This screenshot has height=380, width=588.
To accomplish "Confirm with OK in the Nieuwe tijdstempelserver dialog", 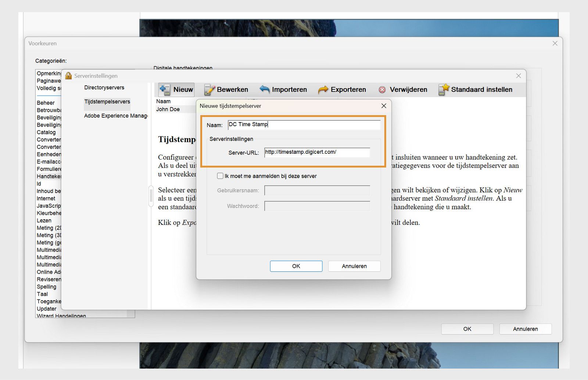I will pos(296,266).
